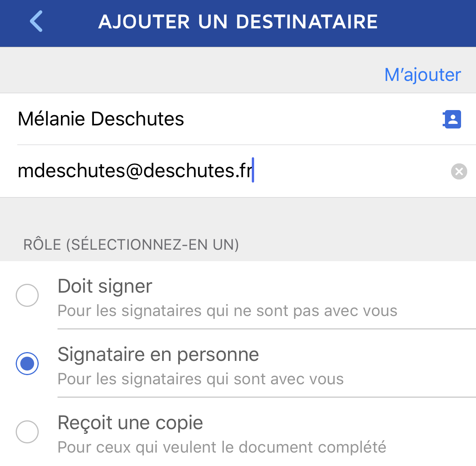Tap the "Doit signer" role label
Screen dimensions: 476x466
pyautogui.click(x=105, y=286)
